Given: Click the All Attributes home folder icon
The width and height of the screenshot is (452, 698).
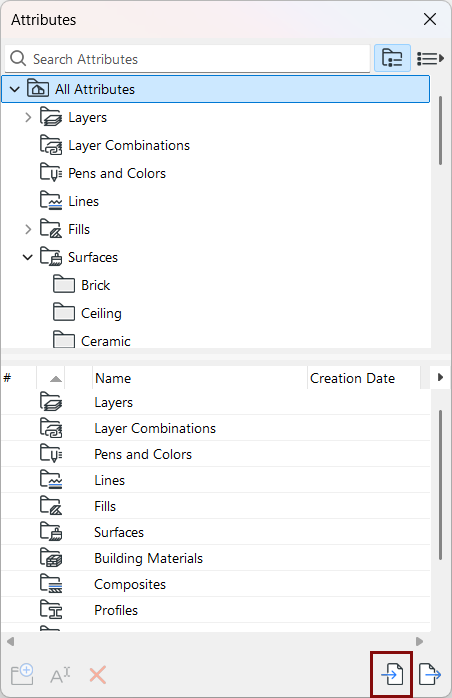Looking at the screenshot, I should 38,88.
